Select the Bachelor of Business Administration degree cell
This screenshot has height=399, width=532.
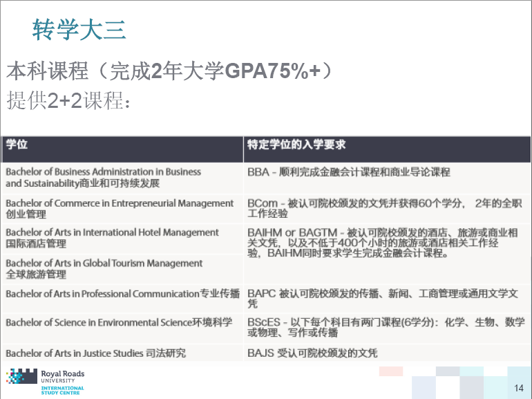click(122, 178)
